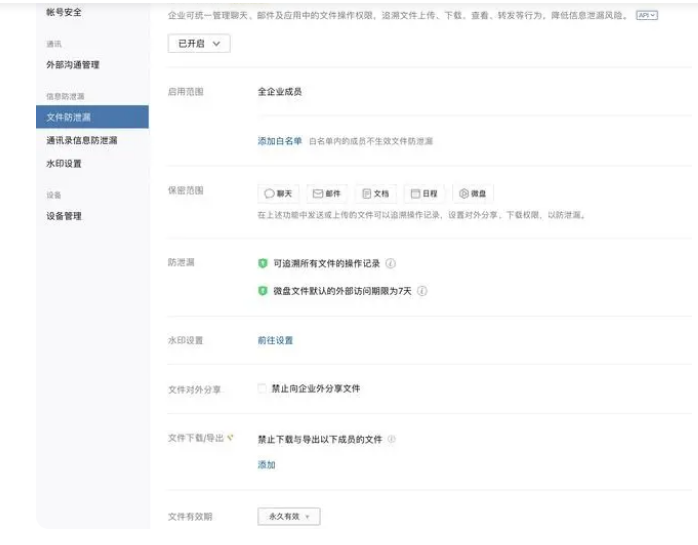The image size is (698, 545).
Task: Click the 前往设置 watermark link
Action: (x=276, y=341)
